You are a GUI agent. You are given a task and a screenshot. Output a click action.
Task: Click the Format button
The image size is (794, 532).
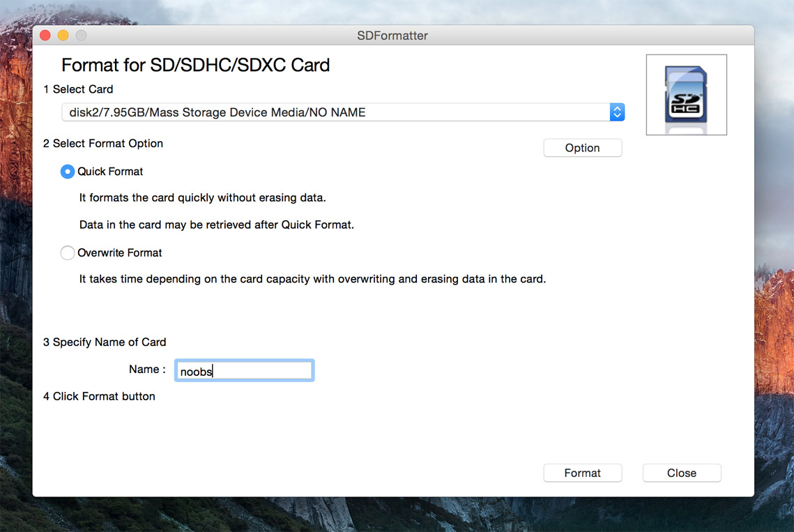tap(582, 473)
